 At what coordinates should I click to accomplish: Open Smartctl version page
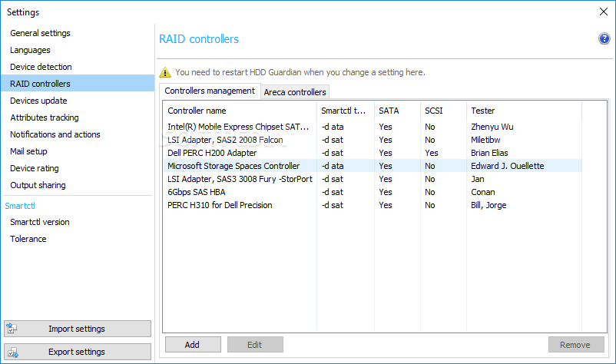pos(40,222)
